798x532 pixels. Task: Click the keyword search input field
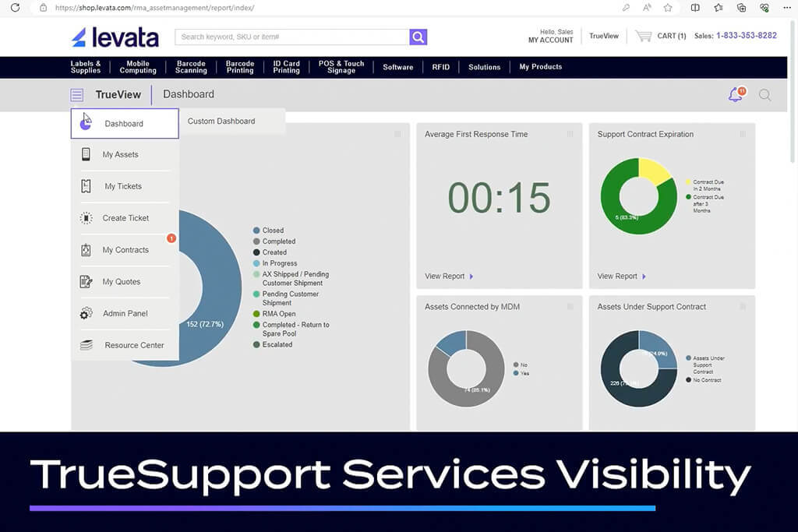292,37
